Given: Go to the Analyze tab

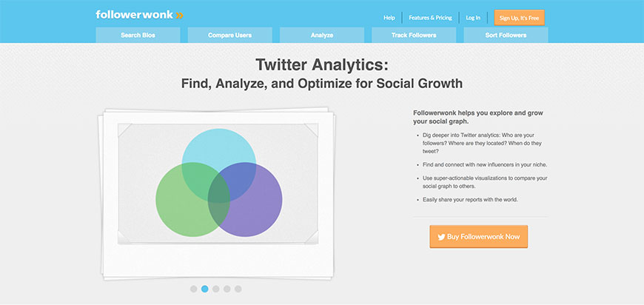Looking at the screenshot, I should (321, 35).
